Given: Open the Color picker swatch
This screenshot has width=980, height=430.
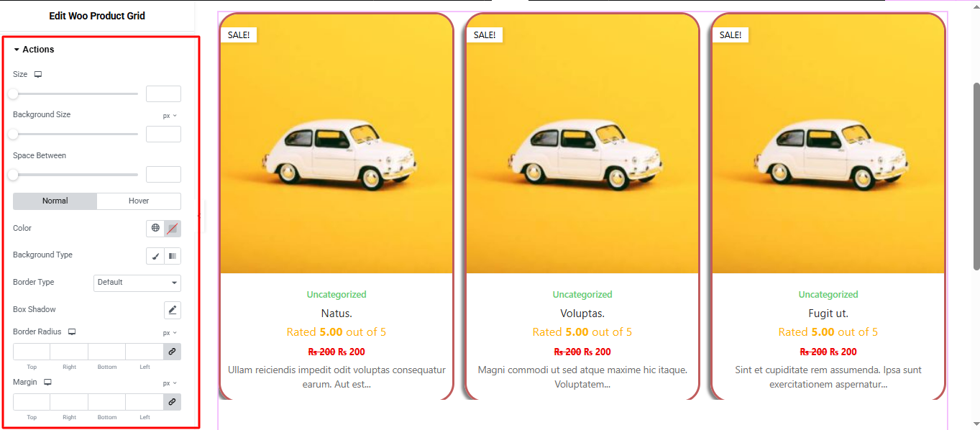Looking at the screenshot, I should point(173,229).
